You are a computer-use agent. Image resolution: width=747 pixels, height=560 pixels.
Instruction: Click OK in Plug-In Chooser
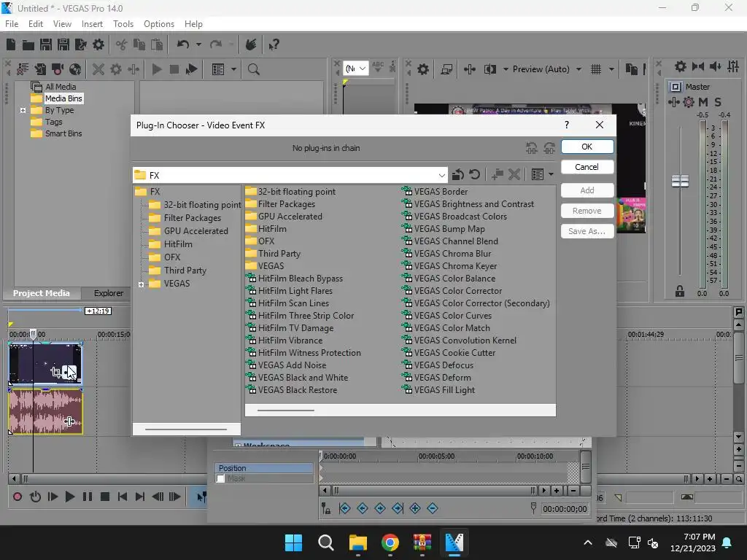[x=587, y=147]
